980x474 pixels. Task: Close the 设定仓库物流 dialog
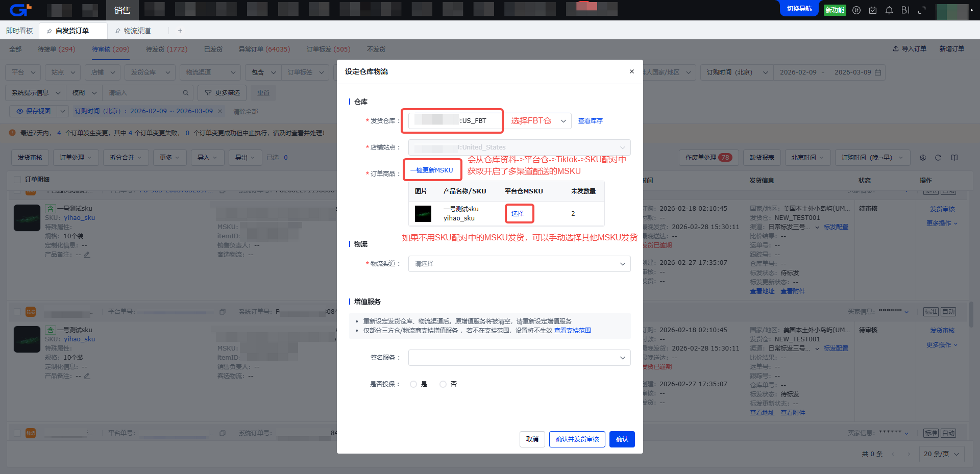click(x=632, y=71)
